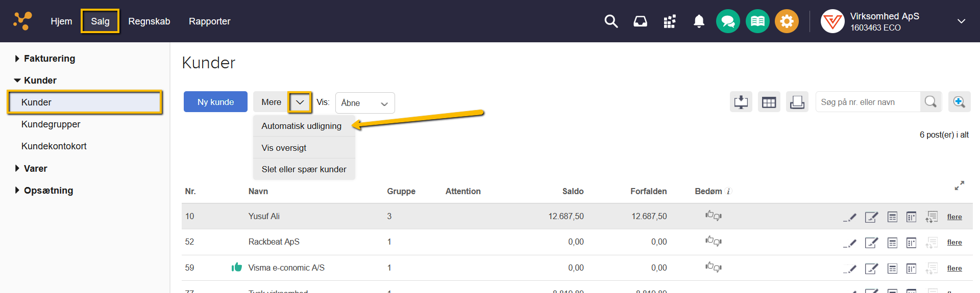Open the green chat bubbles icon
The width and height of the screenshot is (980, 293).
coord(728,21)
